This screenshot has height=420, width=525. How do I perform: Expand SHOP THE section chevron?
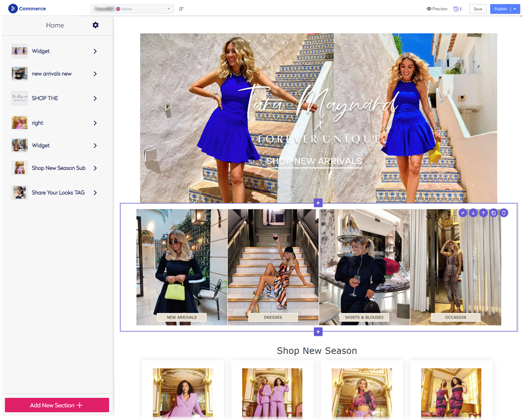(95, 98)
